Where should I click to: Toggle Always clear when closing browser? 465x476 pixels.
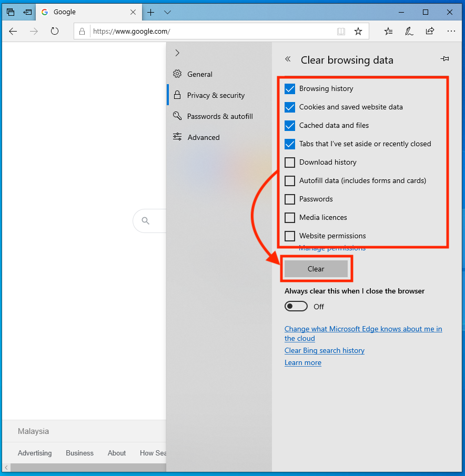pos(296,307)
